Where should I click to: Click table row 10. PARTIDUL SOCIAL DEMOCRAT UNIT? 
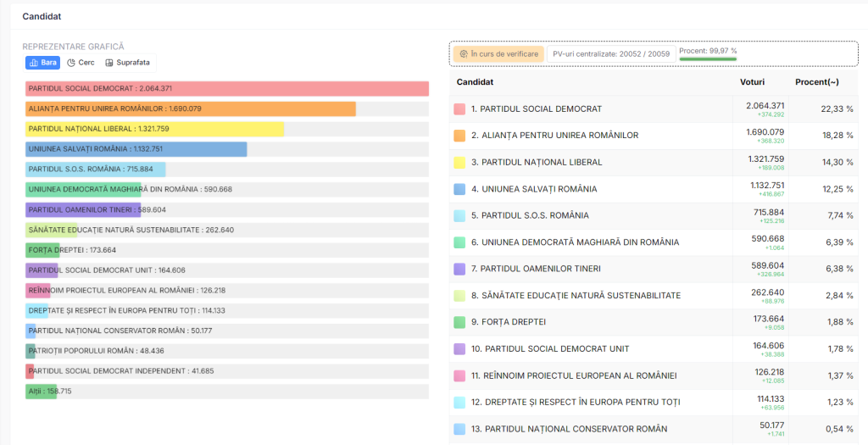click(x=654, y=348)
